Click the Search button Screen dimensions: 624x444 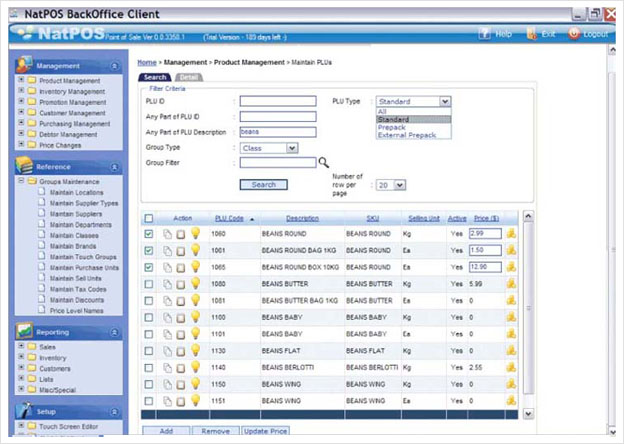point(263,185)
